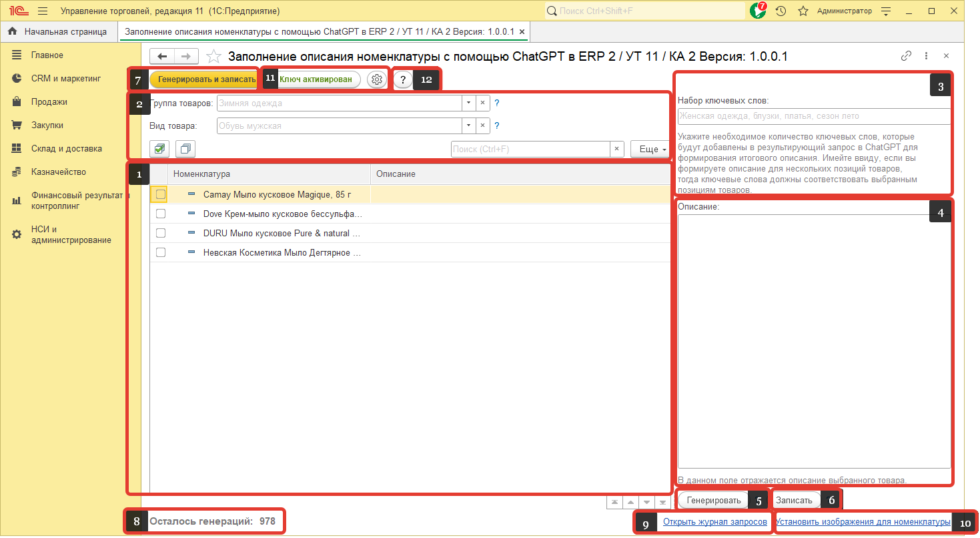The image size is (980, 538).
Task: Click into the Набор ключевых слов field
Action: [x=813, y=116]
